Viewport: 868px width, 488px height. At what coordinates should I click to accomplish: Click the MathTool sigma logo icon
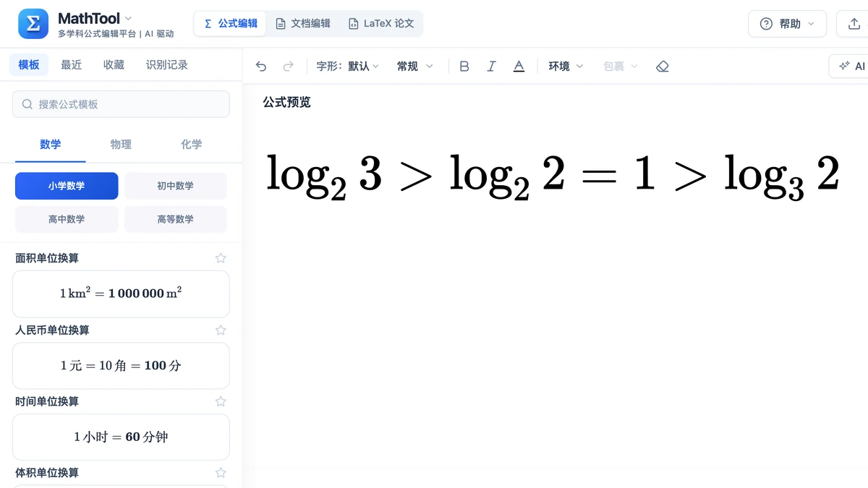33,24
